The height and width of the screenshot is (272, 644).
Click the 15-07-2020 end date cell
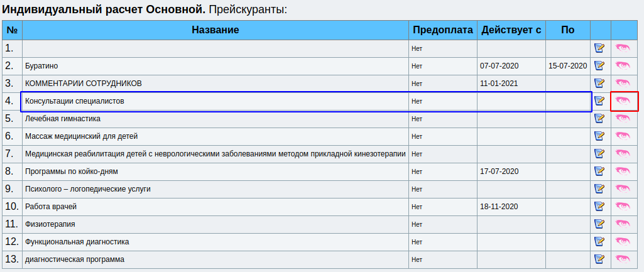pos(567,65)
